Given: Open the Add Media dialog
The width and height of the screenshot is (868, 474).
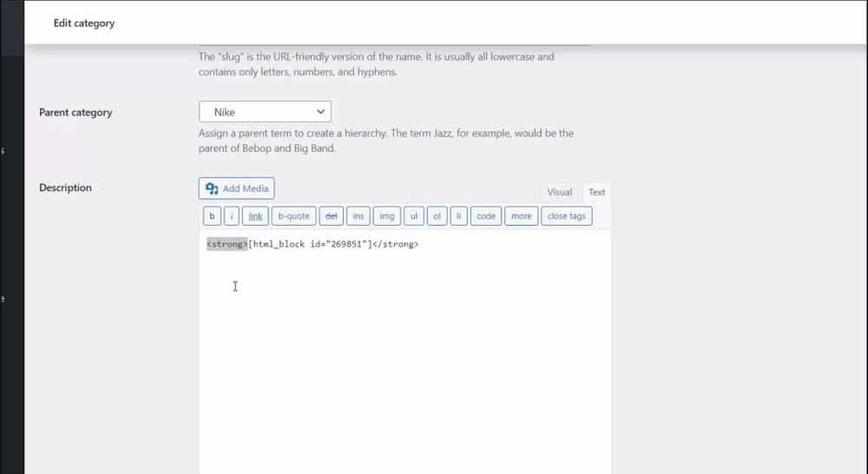Looking at the screenshot, I should 236,188.
